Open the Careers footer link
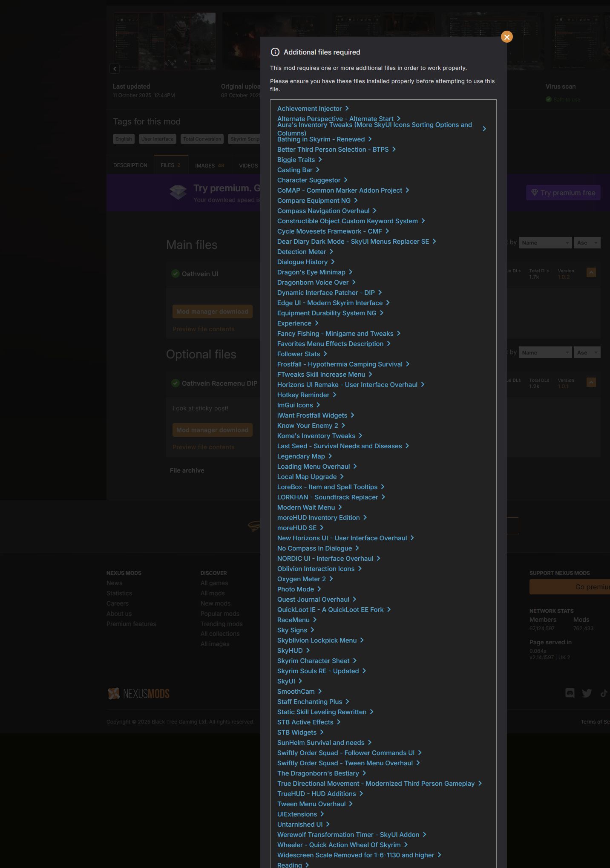Screen dimensions: 610x868 click(x=118, y=603)
